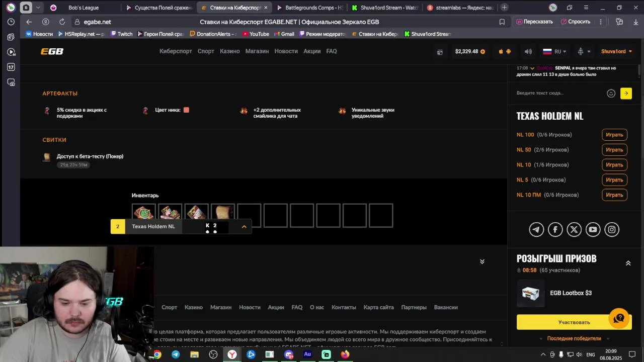The width and height of the screenshot is (644, 362).
Task: Open browser downloads icon
Action: pyautogui.click(x=636, y=22)
